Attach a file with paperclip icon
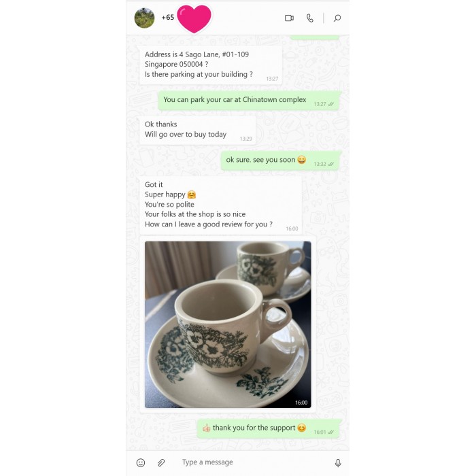Image resolution: width=476 pixels, height=476 pixels. coord(161,462)
